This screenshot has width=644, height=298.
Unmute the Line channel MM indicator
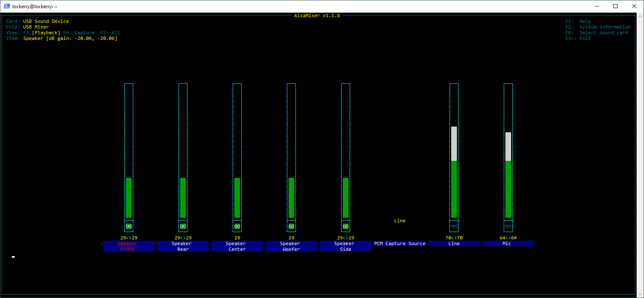click(454, 226)
